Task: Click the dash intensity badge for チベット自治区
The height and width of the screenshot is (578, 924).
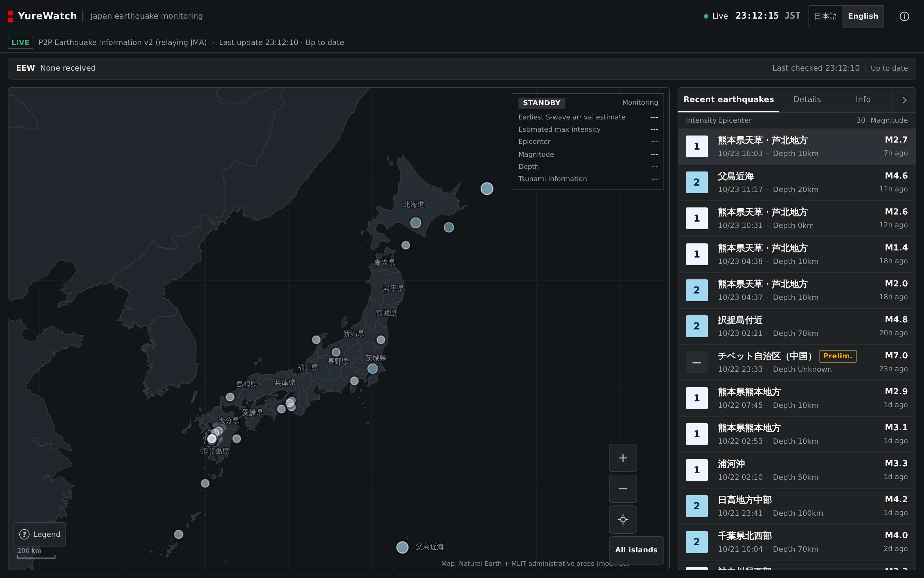Action: (697, 362)
